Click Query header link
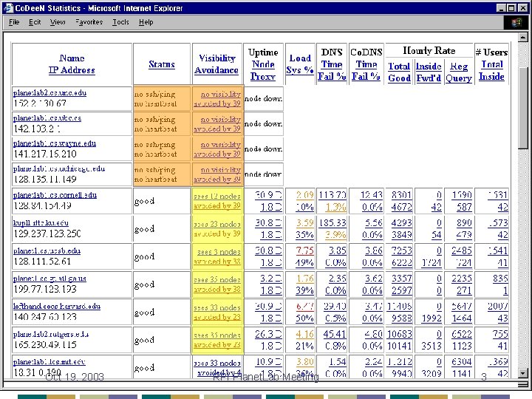Screen dimensions: 532x399 (x=459, y=78)
